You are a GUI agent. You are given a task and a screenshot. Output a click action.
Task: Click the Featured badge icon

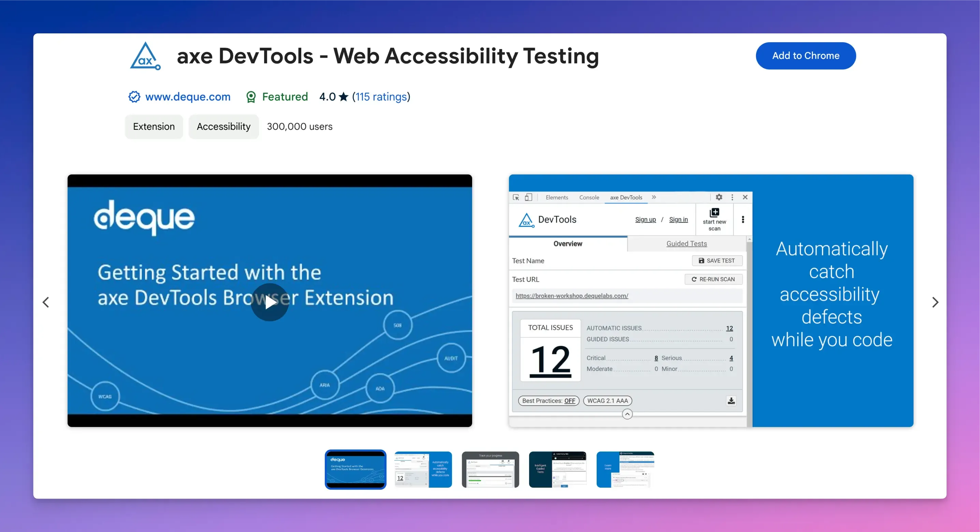(x=251, y=97)
